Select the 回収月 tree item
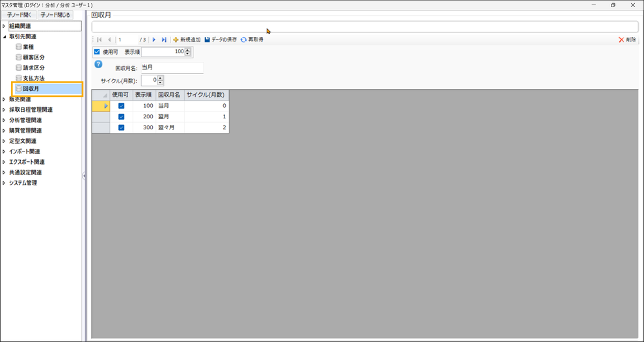644x342 pixels. [47, 88]
